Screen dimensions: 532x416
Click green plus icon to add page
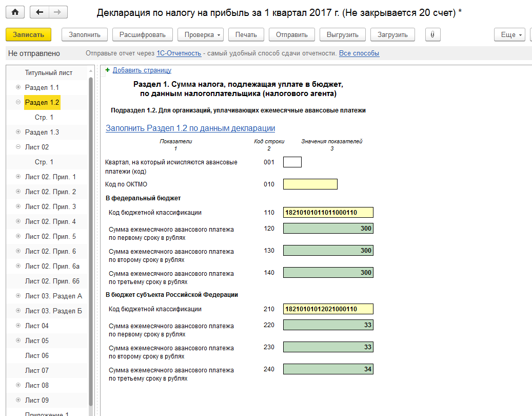[108, 70]
